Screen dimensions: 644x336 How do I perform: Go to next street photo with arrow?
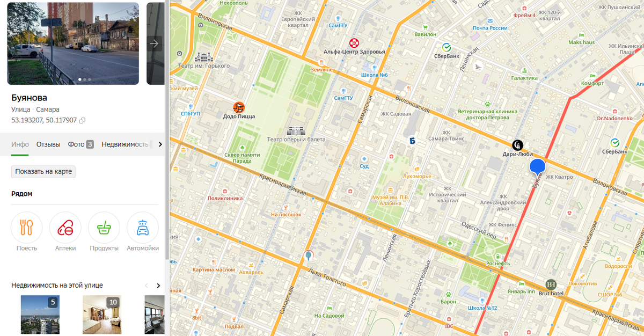click(155, 43)
